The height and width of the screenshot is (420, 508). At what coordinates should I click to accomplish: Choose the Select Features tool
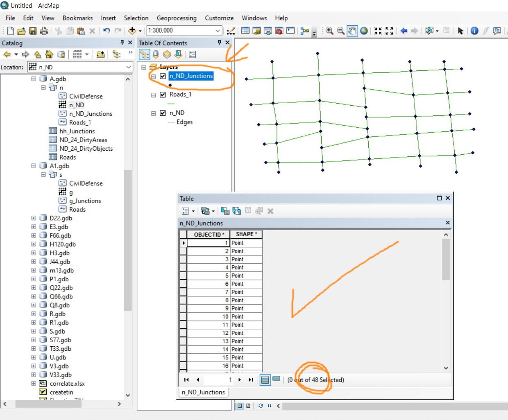[429, 31]
